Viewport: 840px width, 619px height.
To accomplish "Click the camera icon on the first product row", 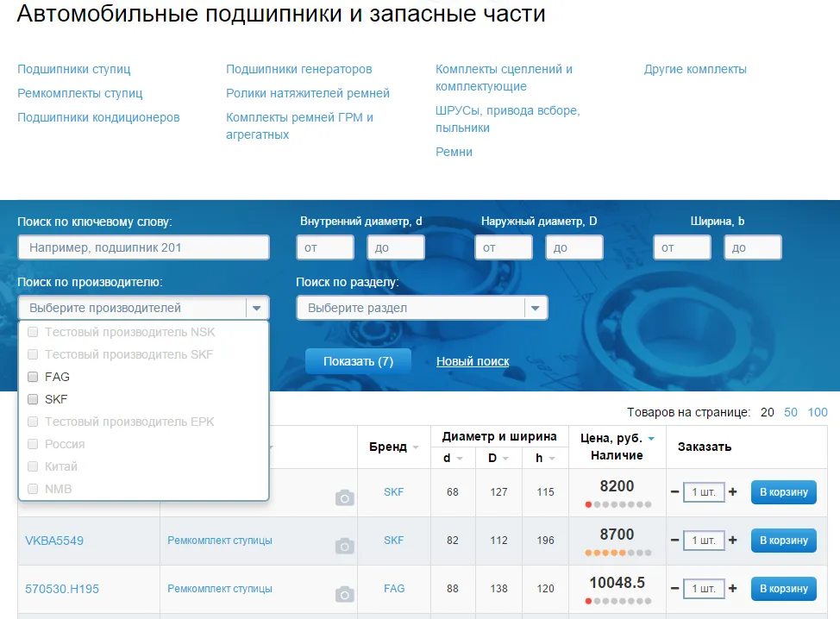I will (344, 497).
